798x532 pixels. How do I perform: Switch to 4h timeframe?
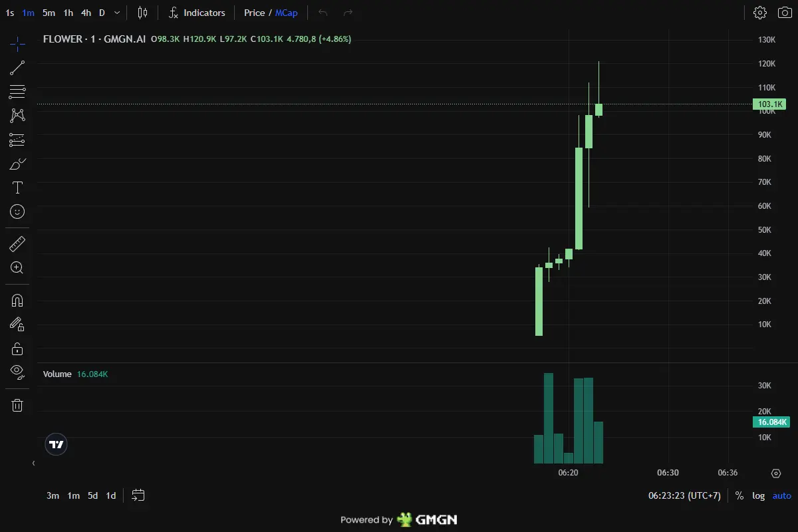pos(86,13)
